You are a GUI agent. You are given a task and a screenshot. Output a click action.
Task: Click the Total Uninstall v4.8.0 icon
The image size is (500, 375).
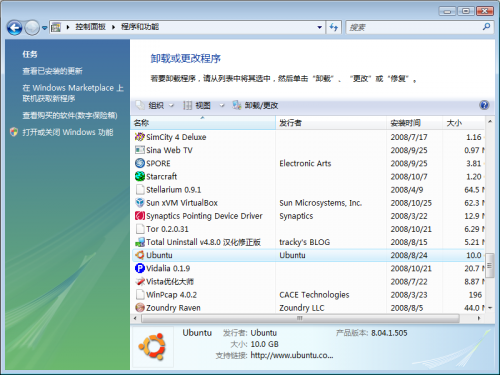(x=140, y=242)
